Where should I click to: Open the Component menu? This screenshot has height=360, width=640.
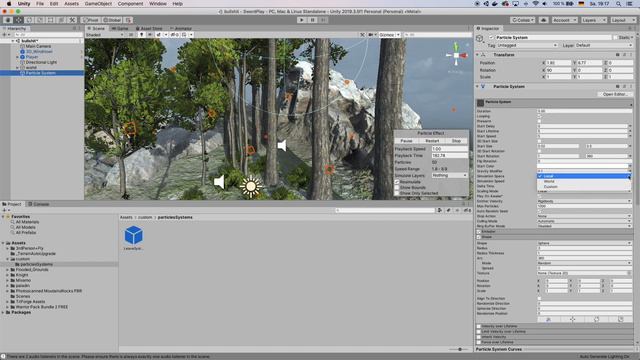click(x=130, y=4)
